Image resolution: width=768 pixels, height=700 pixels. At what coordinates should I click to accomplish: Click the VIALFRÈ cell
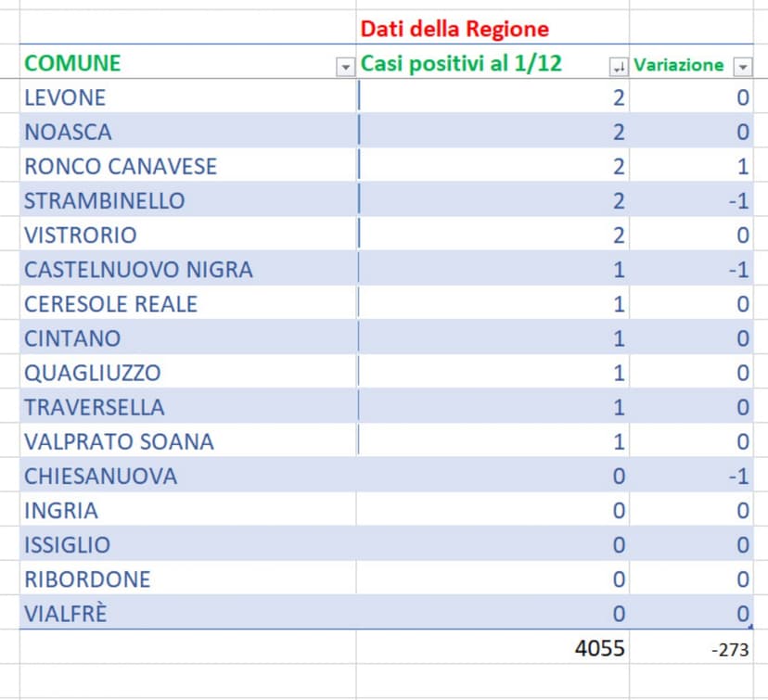(66, 614)
